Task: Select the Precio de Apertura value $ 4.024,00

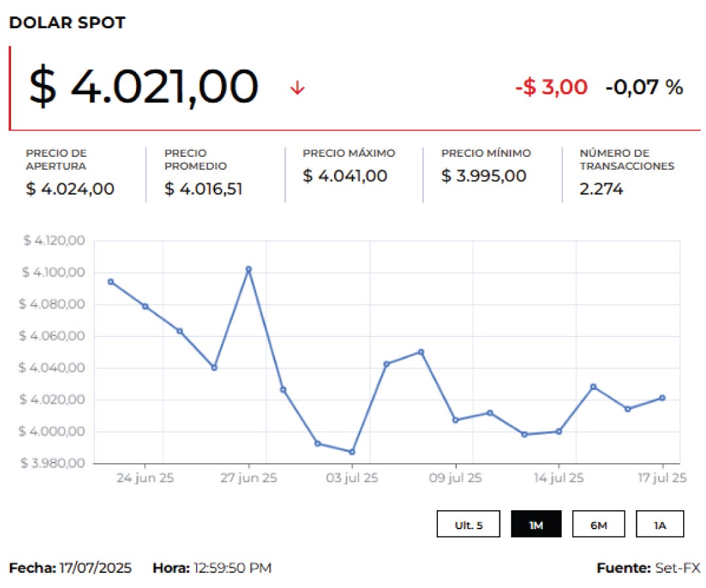Action: pyautogui.click(x=70, y=189)
